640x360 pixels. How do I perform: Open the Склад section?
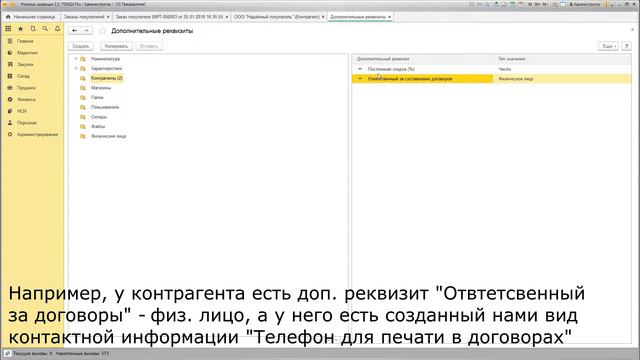(x=23, y=76)
